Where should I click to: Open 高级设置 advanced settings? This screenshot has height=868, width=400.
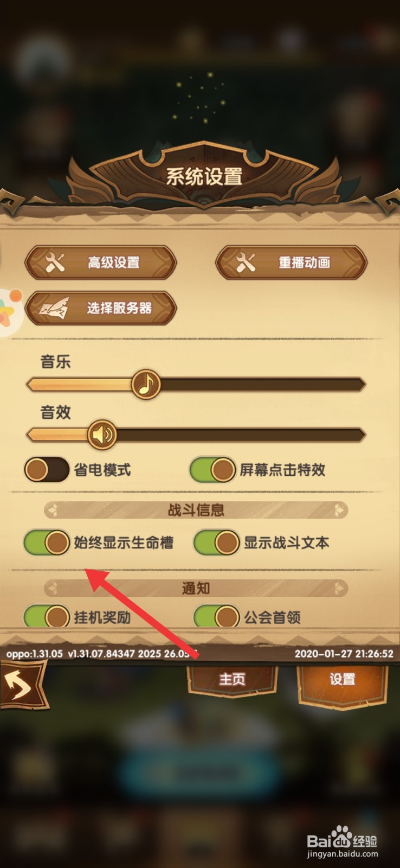point(101,263)
